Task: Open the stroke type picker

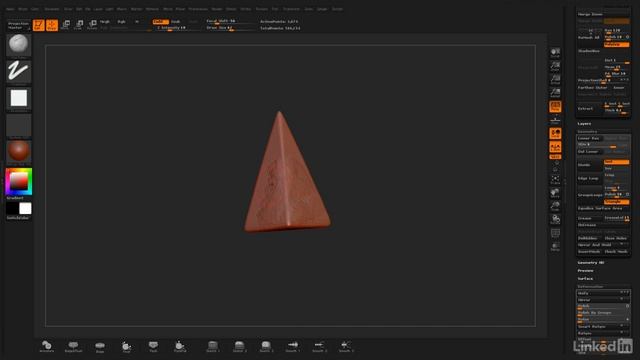Action: coord(19,72)
